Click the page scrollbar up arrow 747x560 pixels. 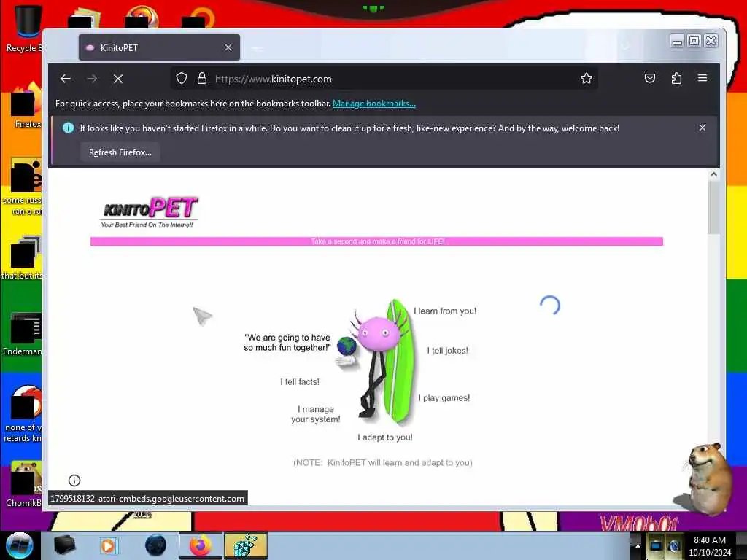point(713,174)
